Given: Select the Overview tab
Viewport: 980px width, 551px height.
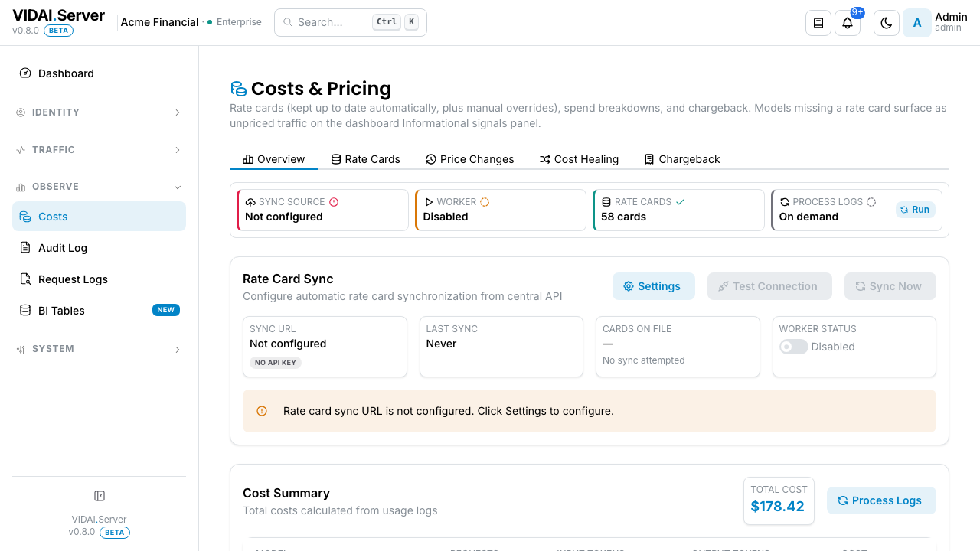Looking at the screenshot, I should click(273, 159).
